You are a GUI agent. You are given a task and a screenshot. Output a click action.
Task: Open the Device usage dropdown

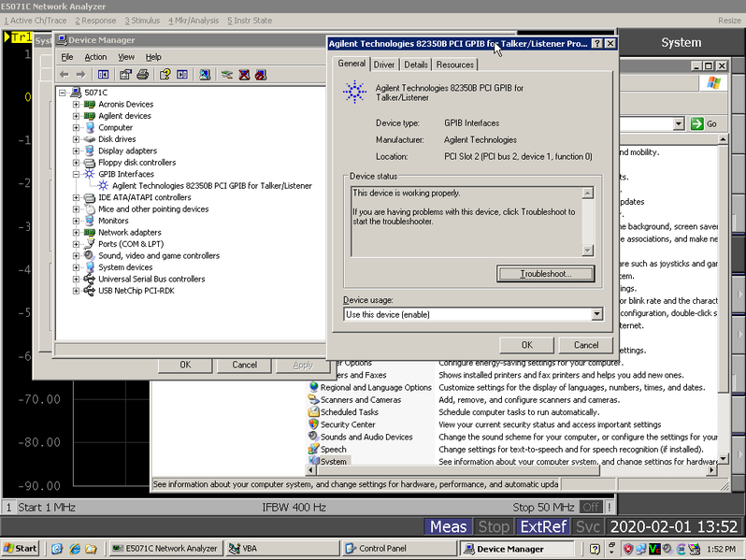coord(595,315)
